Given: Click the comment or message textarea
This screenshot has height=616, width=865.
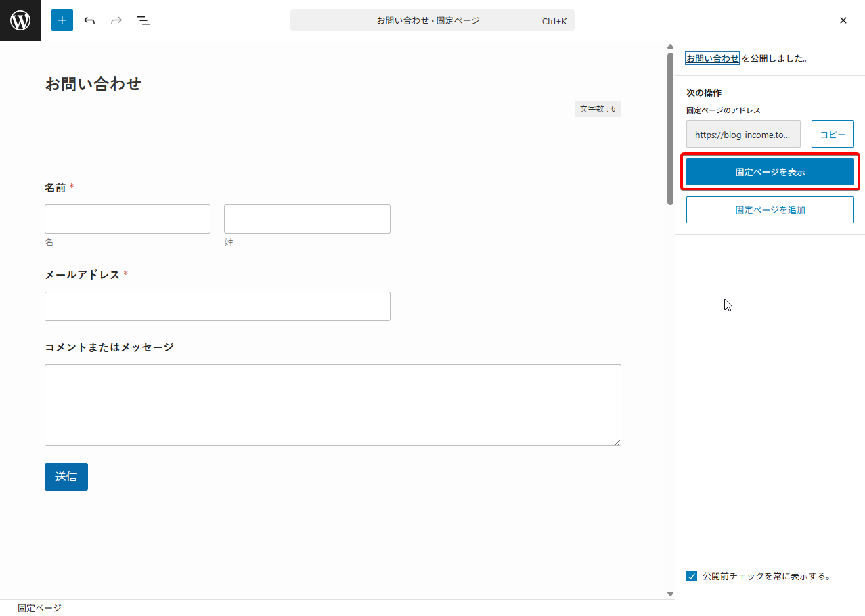Looking at the screenshot, I should coord(332,405).
